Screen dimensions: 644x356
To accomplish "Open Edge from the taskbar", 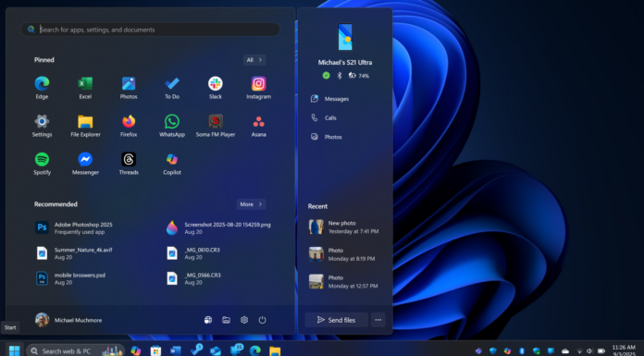I will click(255, 350).
